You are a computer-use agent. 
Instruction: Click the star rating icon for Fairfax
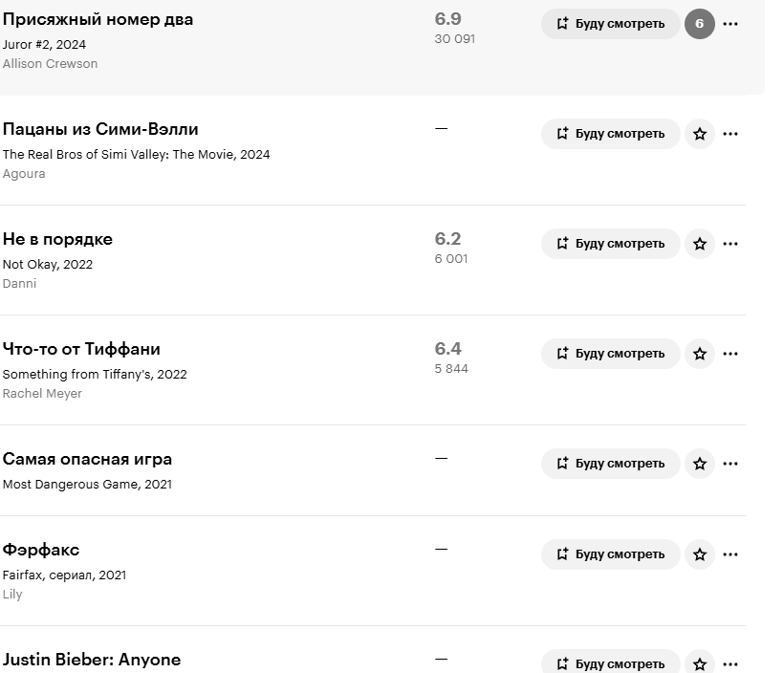click(700, 554)
